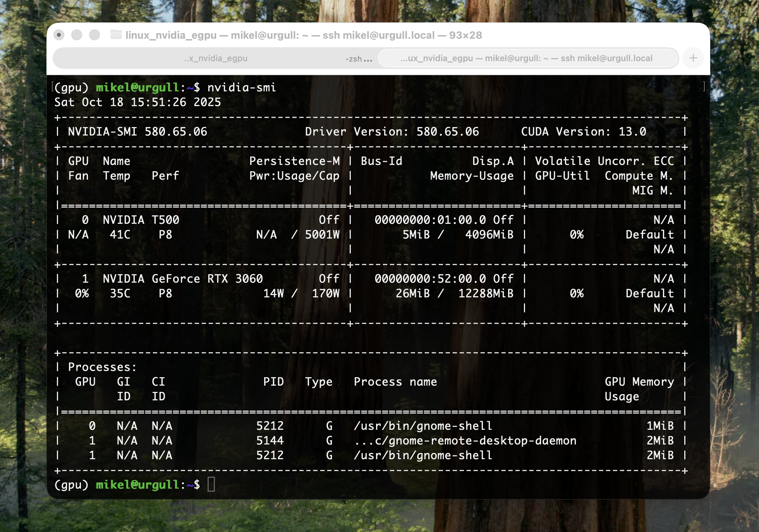Click the close window dot with unsaved indicator
The image size is (759, 532).
coord(59,35)
